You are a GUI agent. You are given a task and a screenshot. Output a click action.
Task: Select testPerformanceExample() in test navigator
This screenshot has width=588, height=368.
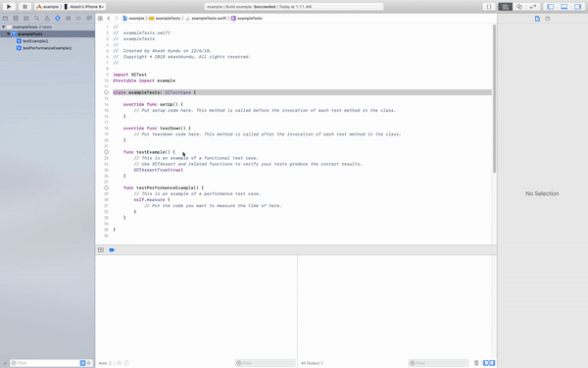tap(47, 48)
